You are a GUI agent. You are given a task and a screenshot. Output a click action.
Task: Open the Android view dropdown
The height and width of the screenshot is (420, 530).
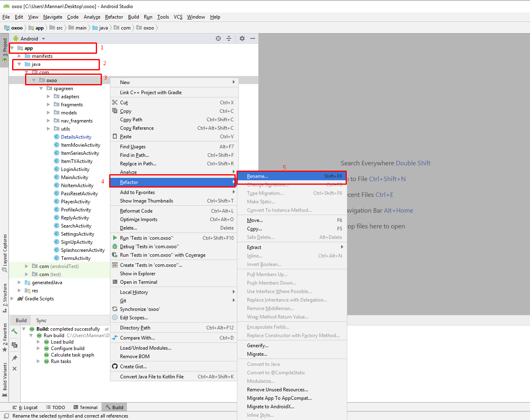[43, 39]
